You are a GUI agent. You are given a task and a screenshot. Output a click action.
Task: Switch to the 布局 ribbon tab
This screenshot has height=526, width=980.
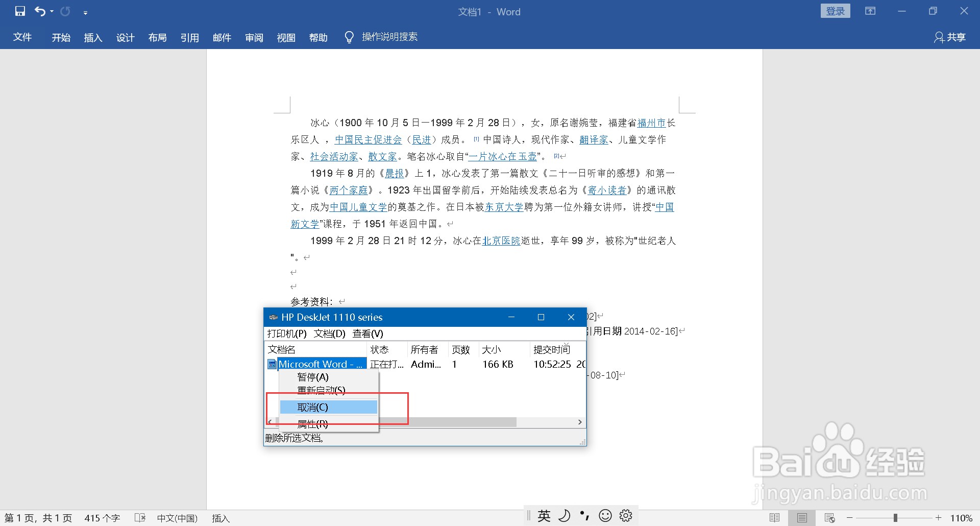click(x=157, y=37)
